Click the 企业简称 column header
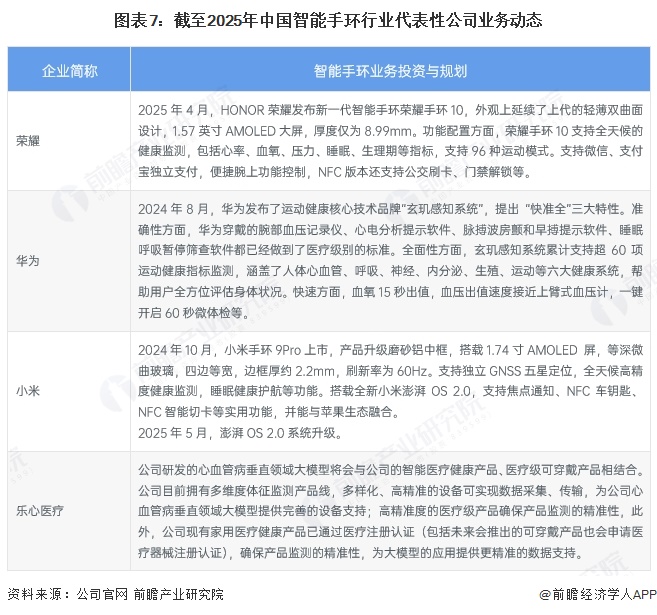657x615 pixels. click(x=69, y=70)
